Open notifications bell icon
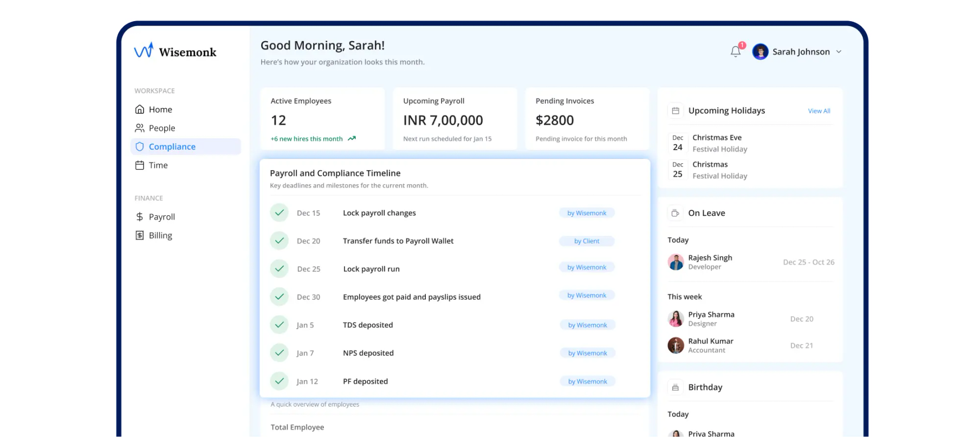The height and width of the screenshot is (437, 980). (x=736, y=52)
